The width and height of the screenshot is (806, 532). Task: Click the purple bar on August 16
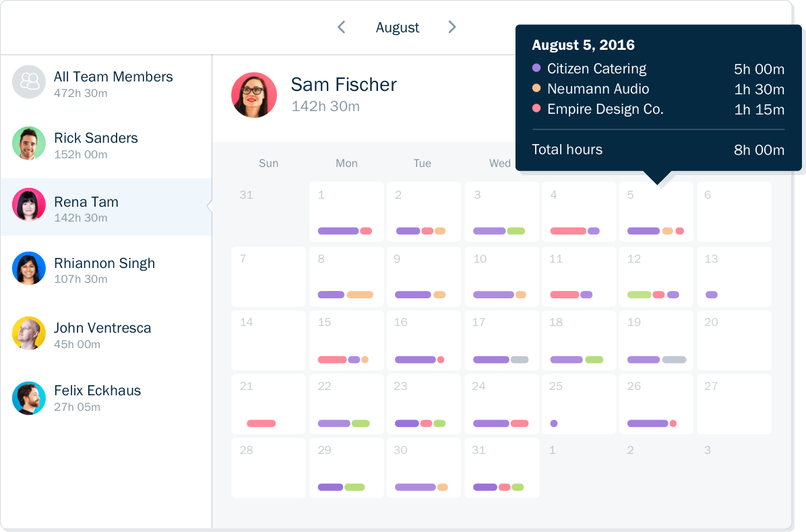pyautogui.click(x=415, y=360)
